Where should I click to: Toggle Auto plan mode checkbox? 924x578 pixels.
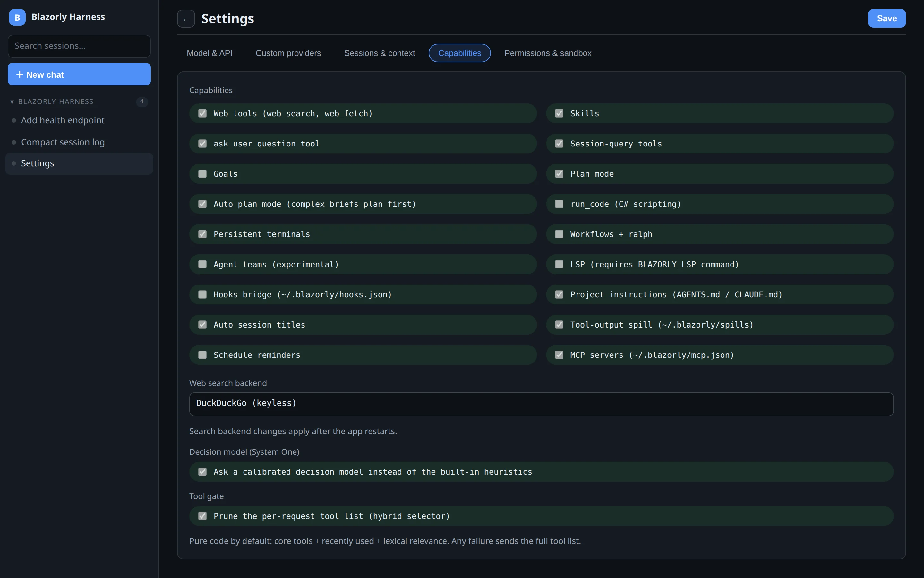(x=202, y=204)
